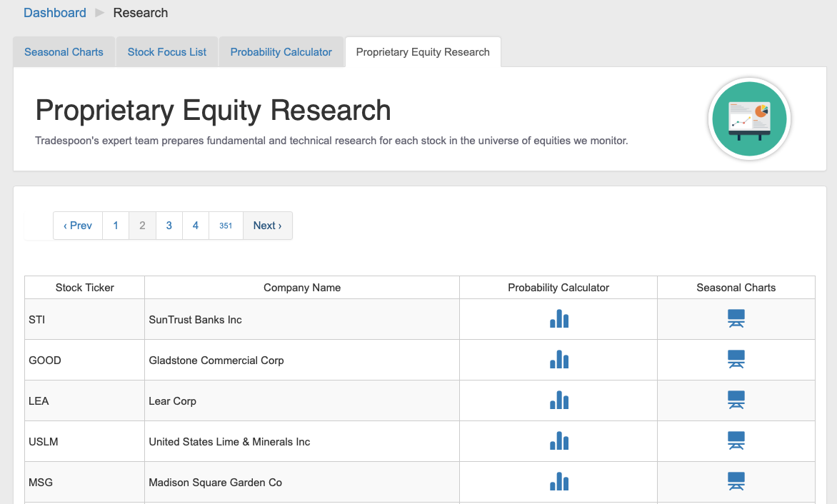The height and width of the screenshot is (504, 837).
Task: Click the Stock Ticker column header
Action: (85, 288)
